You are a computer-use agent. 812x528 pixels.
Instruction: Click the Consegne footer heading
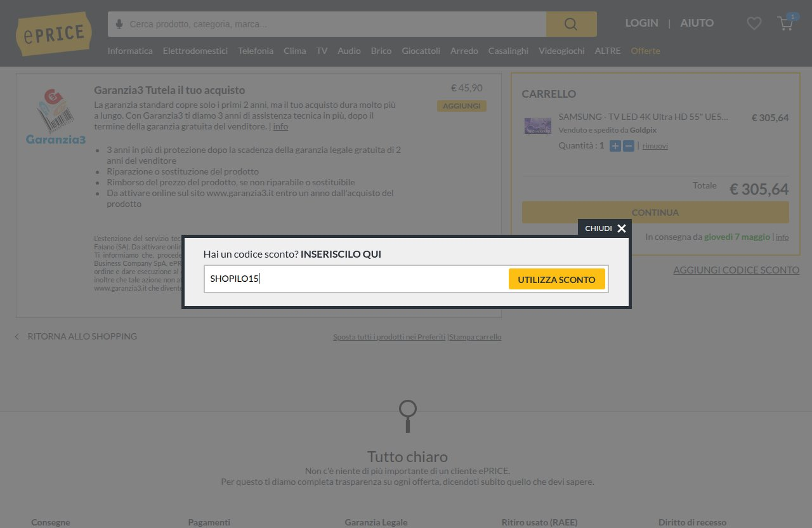51,522
